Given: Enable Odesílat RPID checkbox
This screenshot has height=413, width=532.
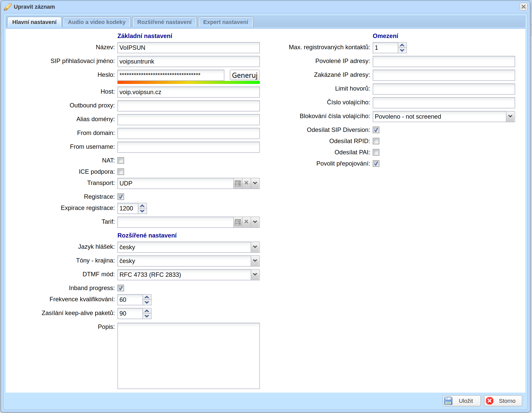Looking at the screenshot, I should [376, 141].
